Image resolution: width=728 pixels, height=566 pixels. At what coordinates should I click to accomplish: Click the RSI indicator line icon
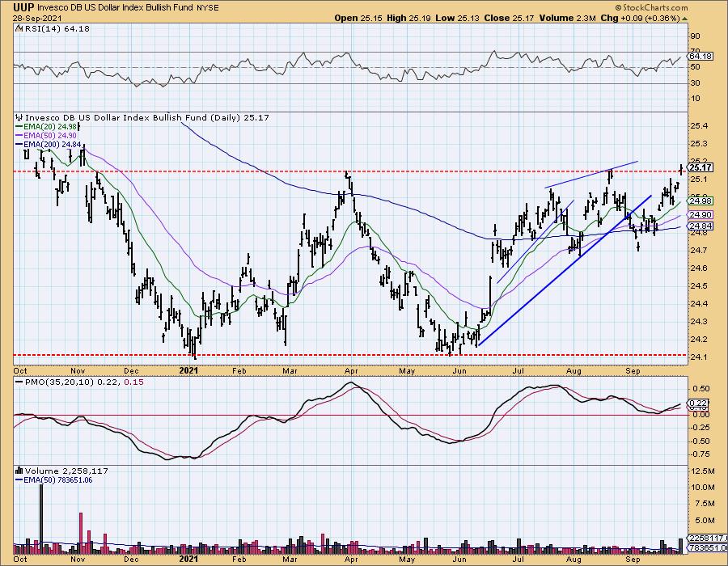[x=19, y=28]
